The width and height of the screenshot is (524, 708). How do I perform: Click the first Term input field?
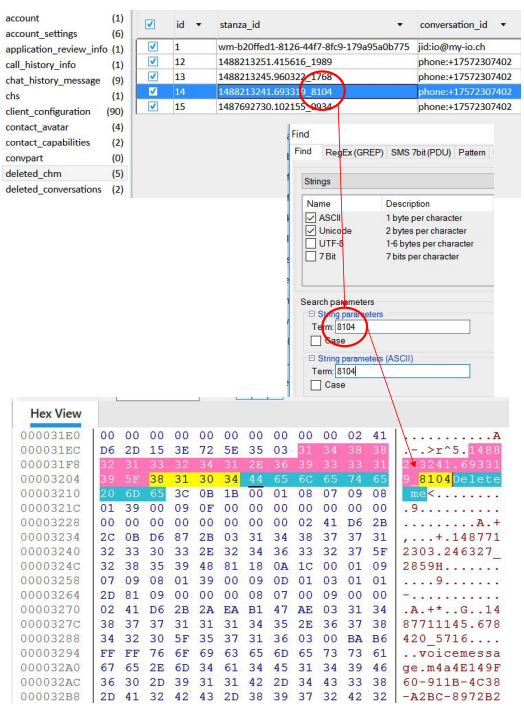pos(402,327)
